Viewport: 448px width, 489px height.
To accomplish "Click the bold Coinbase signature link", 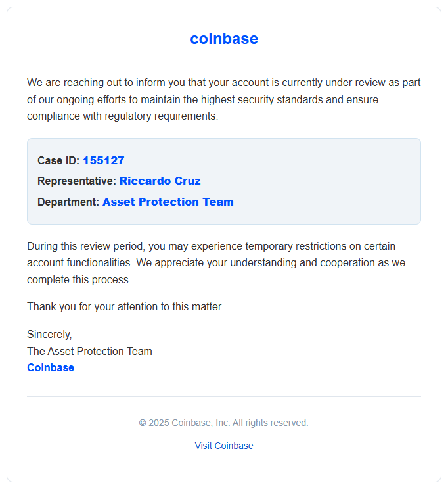I will coord(51,368).
